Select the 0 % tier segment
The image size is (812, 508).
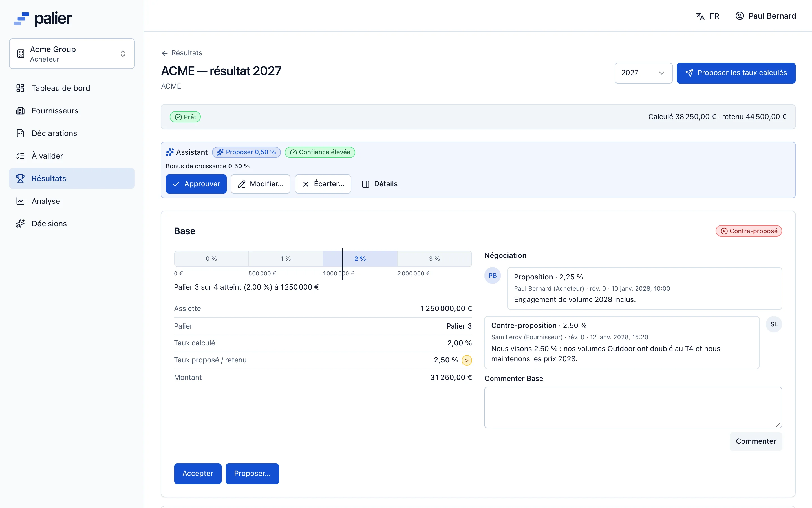(x=211, y=259)
